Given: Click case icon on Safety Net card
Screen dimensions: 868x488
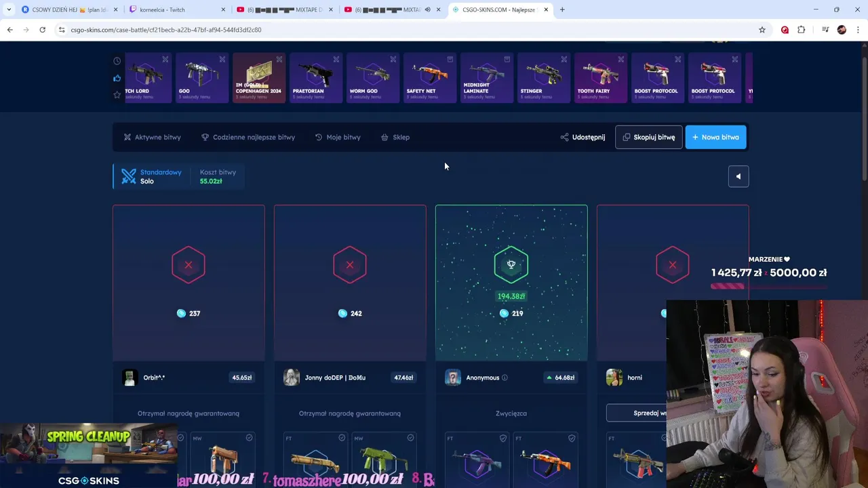Looking at the screenshot, I should point(450,60).
